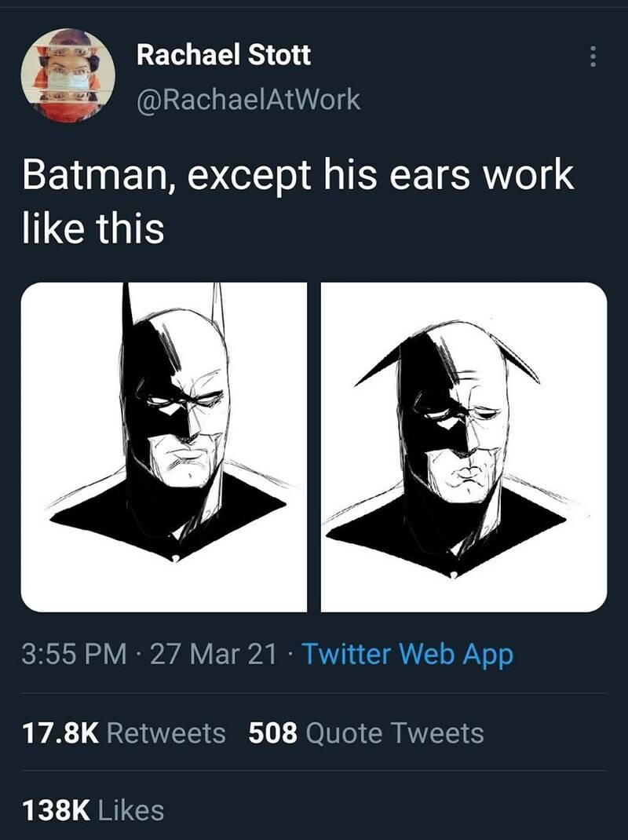View the 508 Quote Tweets
Image resolution: width=628 pixels, height=840 pixels.
pyautogui.click(x=366, y=733)
